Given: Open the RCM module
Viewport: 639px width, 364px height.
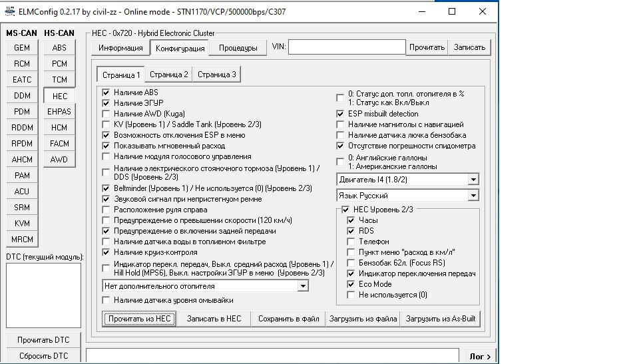Looking at the screenshot, I should click(22, 64).
